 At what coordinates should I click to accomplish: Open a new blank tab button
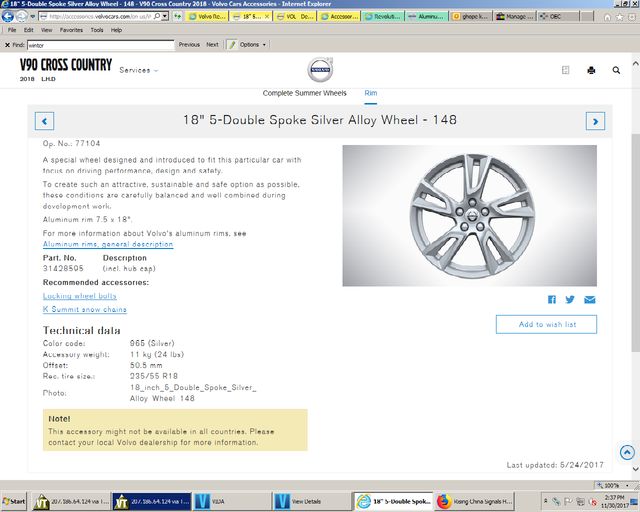(587, 16)
